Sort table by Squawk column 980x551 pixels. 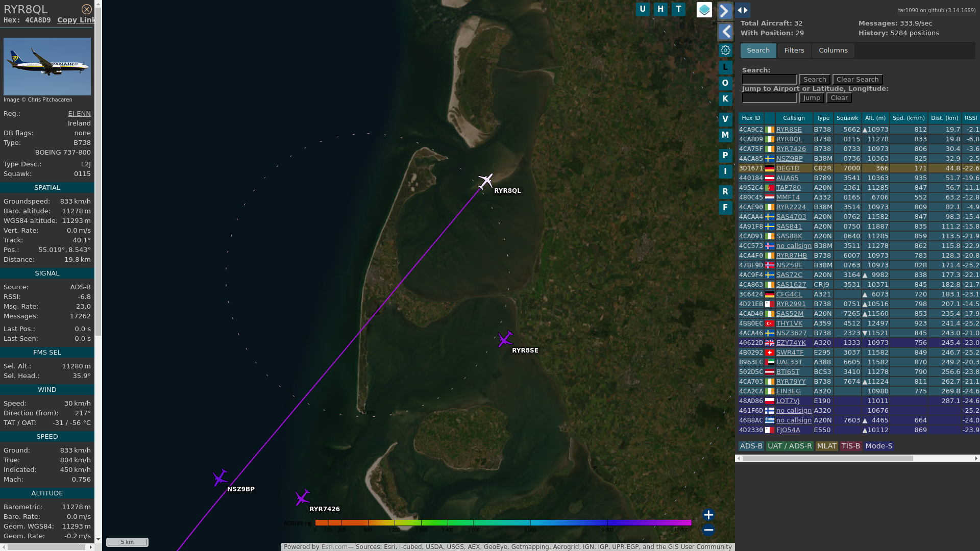coord(847,118)
